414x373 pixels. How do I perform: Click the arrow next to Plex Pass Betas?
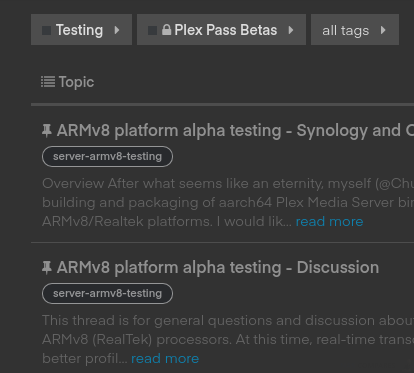(291, 30)
